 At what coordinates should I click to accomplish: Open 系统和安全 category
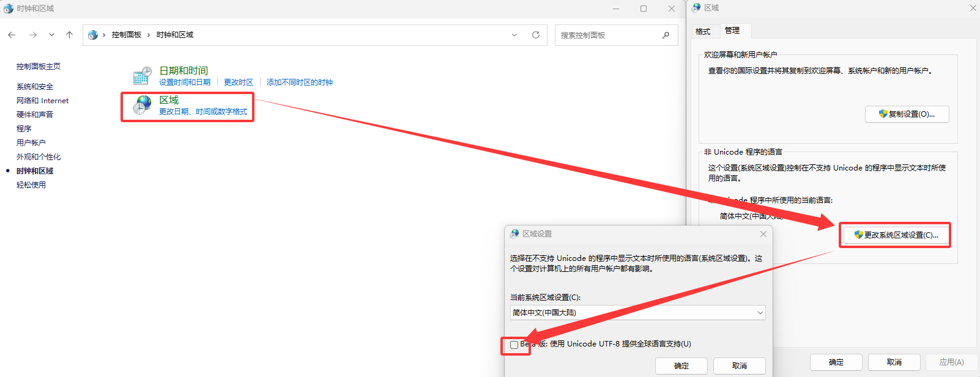click(x=35, y=87)
